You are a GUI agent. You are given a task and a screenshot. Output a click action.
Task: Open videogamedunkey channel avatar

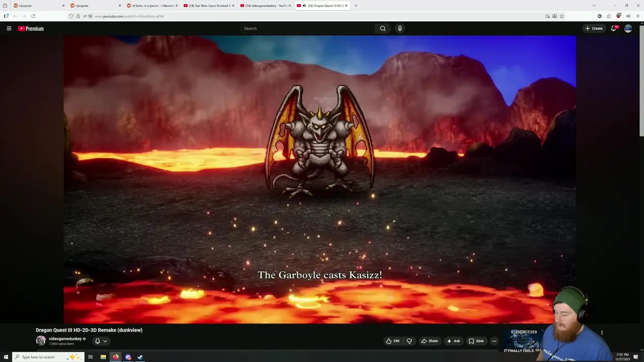pyautogui.click(x=41, y=341)
